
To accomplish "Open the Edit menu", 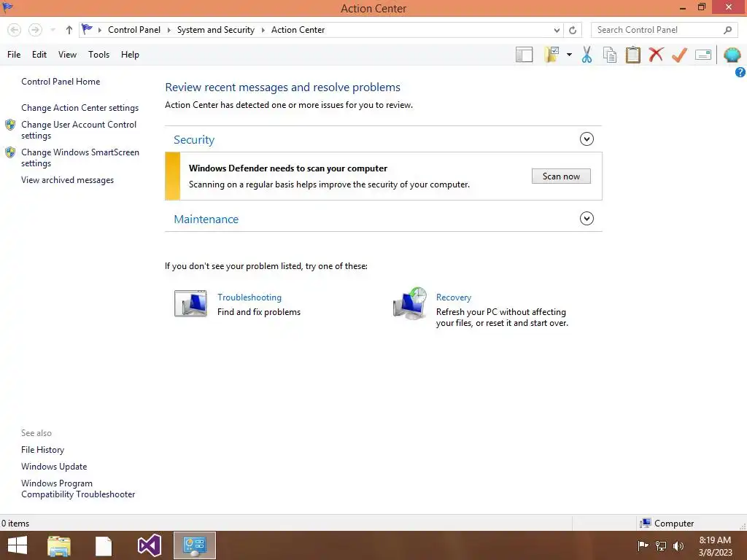I will point(39,55).
